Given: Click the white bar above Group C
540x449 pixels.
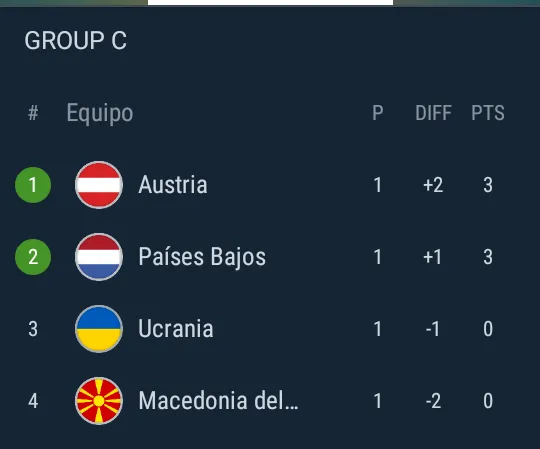Looking at the screenshot, I should [x=270, y=2].
